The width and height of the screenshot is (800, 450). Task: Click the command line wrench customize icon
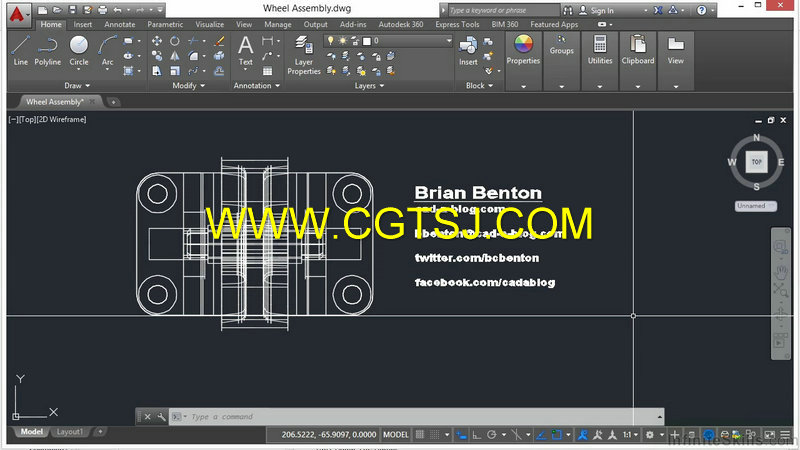click(x=161, y=417)
